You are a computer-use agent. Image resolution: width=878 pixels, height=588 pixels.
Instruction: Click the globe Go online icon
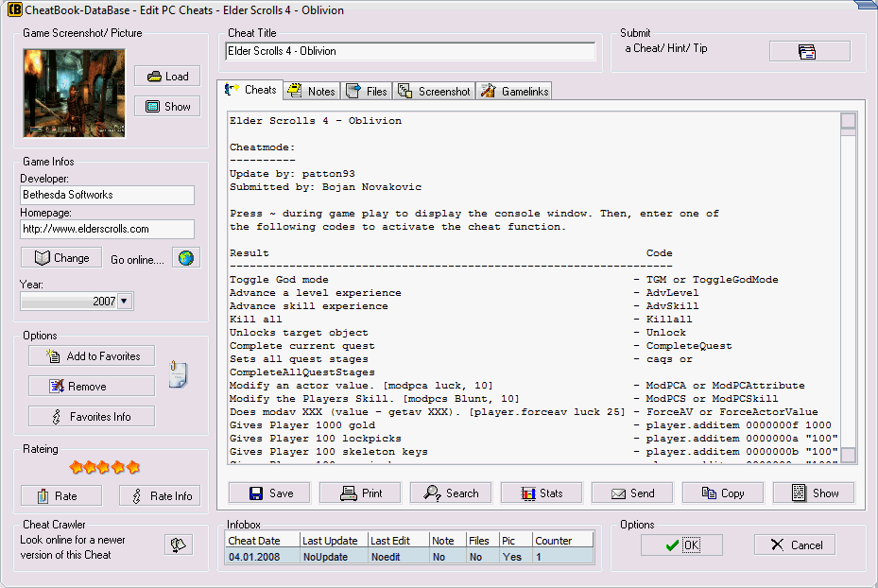point(185,258)
